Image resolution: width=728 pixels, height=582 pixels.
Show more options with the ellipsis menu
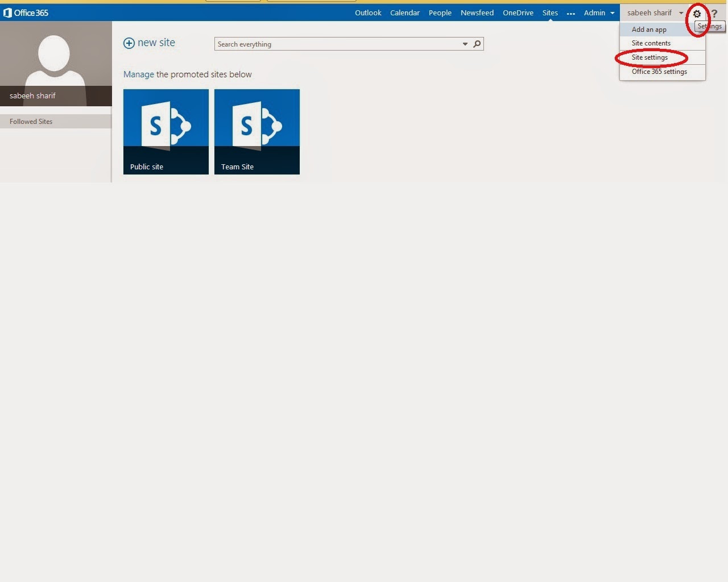pyautogui.click(x=570, y=13)
